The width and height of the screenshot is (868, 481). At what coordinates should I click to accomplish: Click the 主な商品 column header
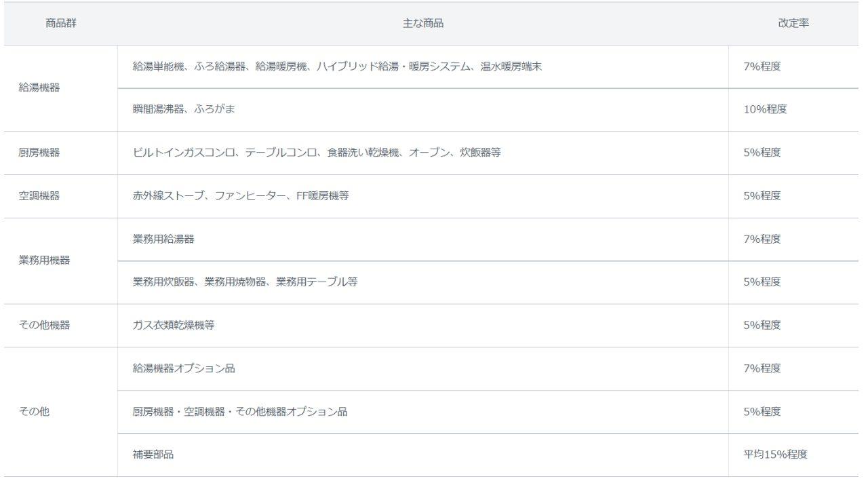[x=423, y=23]
